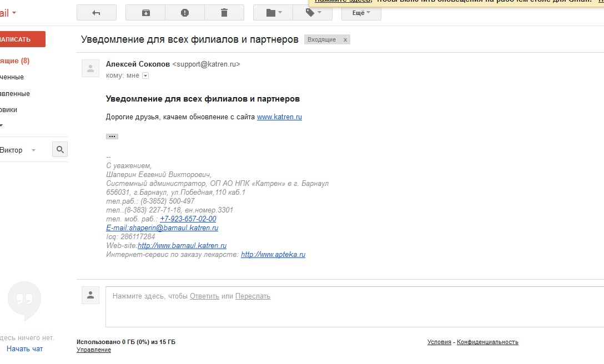Image resolution: width=604 pixels, height=364 pixels.
Task: Click sender name Алексей Соколов
Action: tap(138, 64)
